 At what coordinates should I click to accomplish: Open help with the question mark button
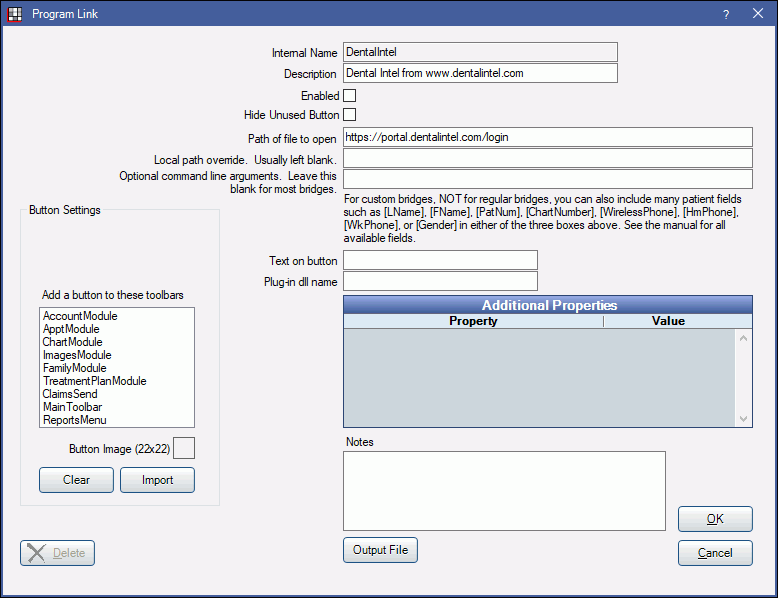tap(726, 14)
